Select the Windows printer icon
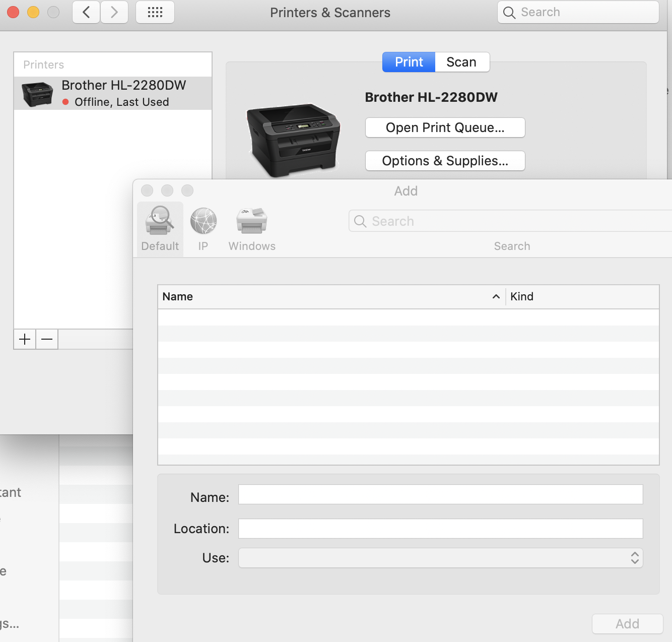The image size is (672, 642). (252, 222)
